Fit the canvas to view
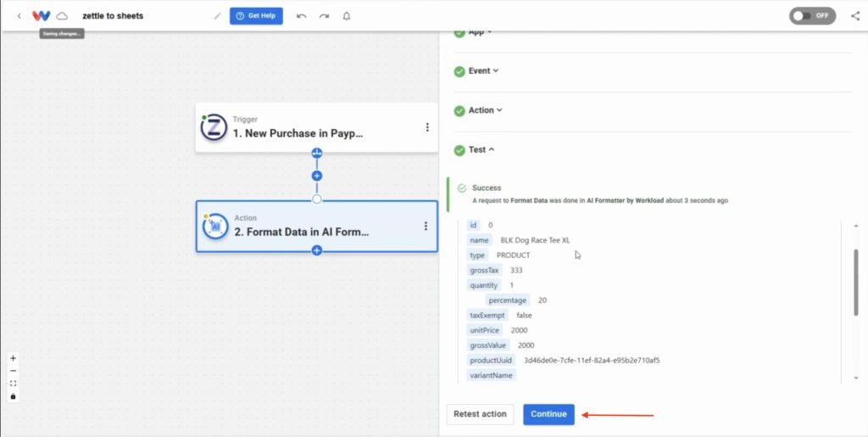 tap(14, 384)
